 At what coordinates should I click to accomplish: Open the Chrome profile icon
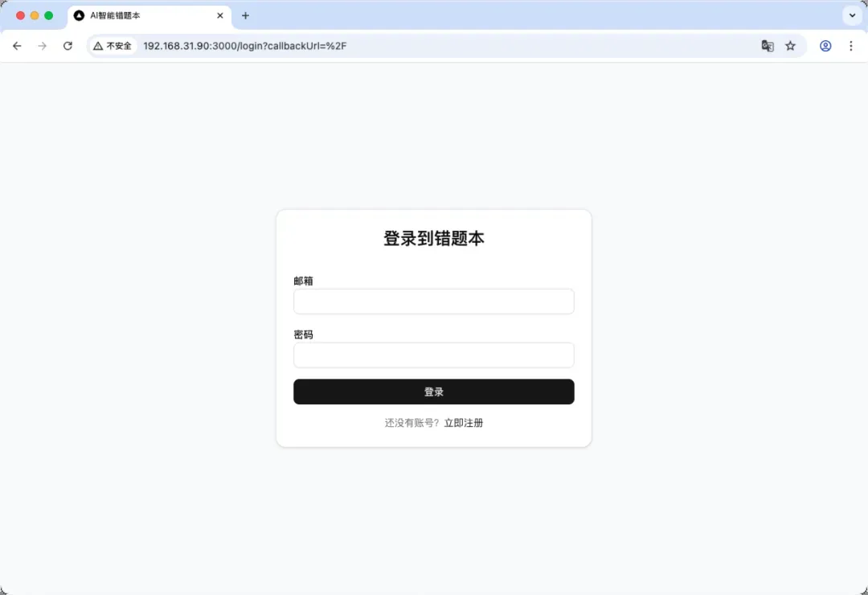click(x=825, y=46)
